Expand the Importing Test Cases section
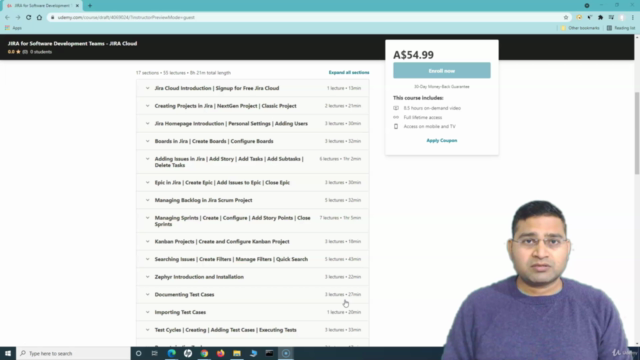This screenshot has height=360, width=640. click(253, 312)
